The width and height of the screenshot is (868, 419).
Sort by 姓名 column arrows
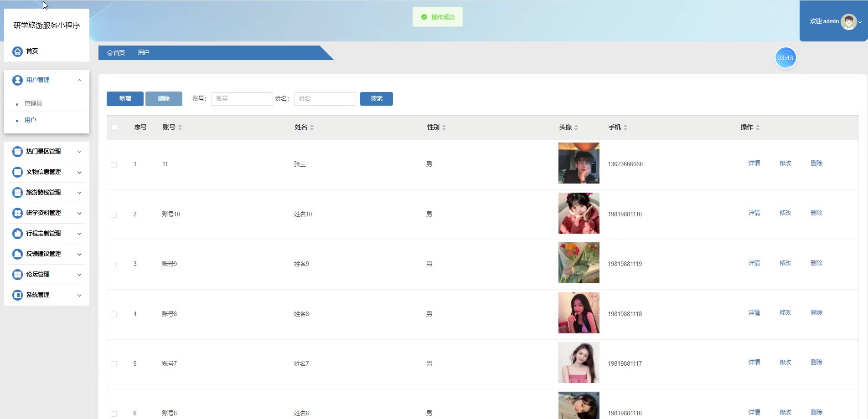[312, 128]
